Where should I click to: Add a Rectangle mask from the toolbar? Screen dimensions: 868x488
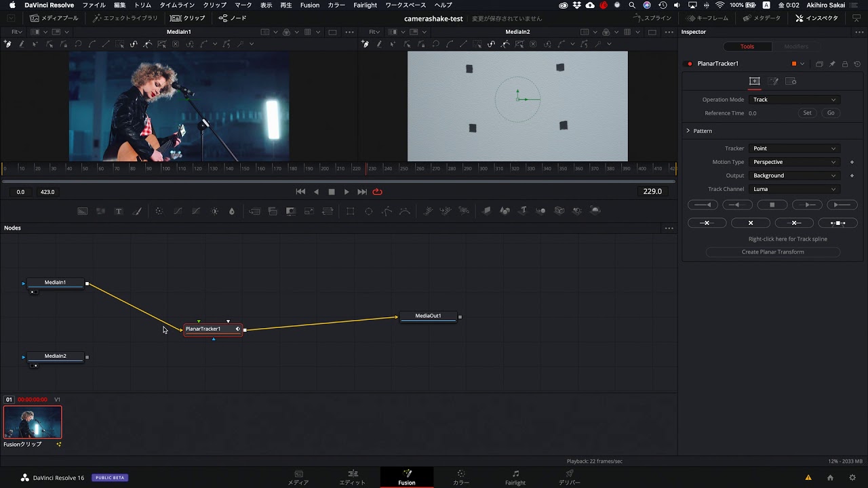coord(351,211)
